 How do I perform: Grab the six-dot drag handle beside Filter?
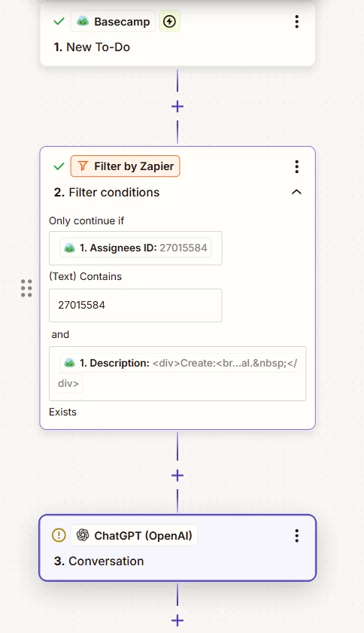(x=26, y=288)
